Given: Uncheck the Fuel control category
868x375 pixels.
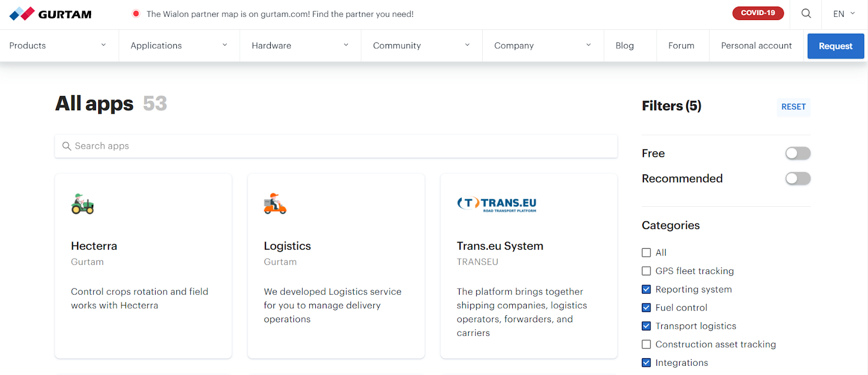Looking at the screenshot, I should click(646, 308).
